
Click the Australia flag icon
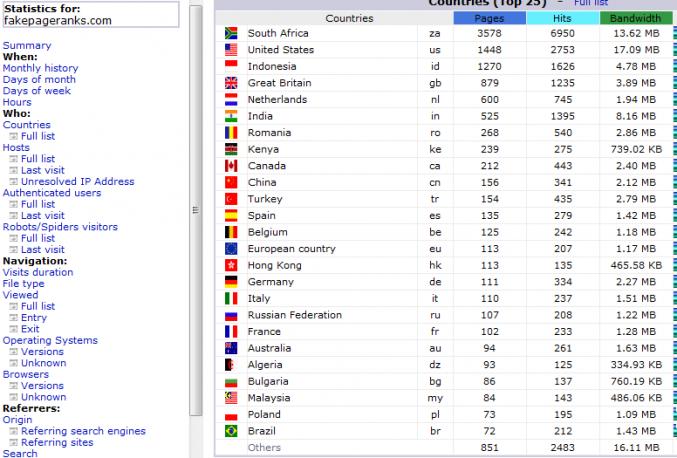pos(231,348)
